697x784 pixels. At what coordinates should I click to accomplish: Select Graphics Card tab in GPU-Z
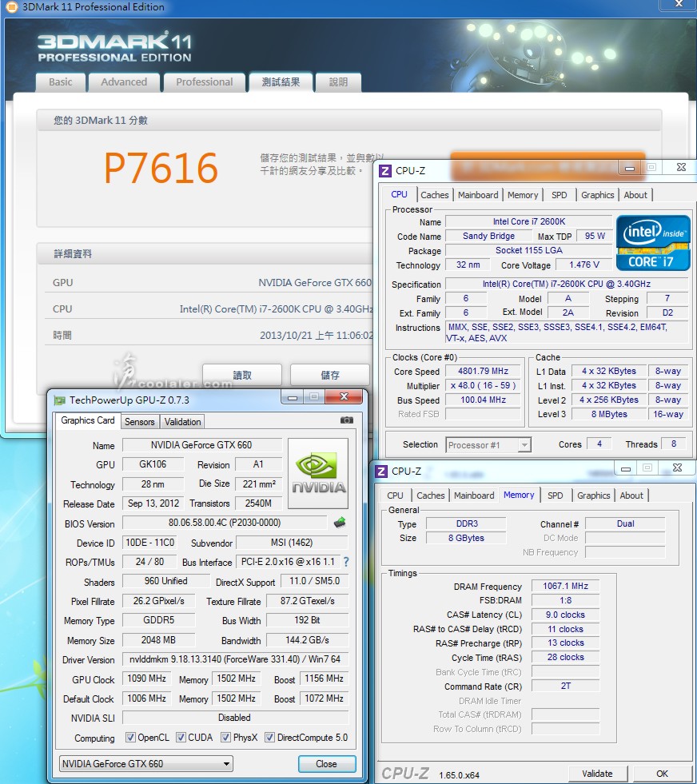[87, 420]
